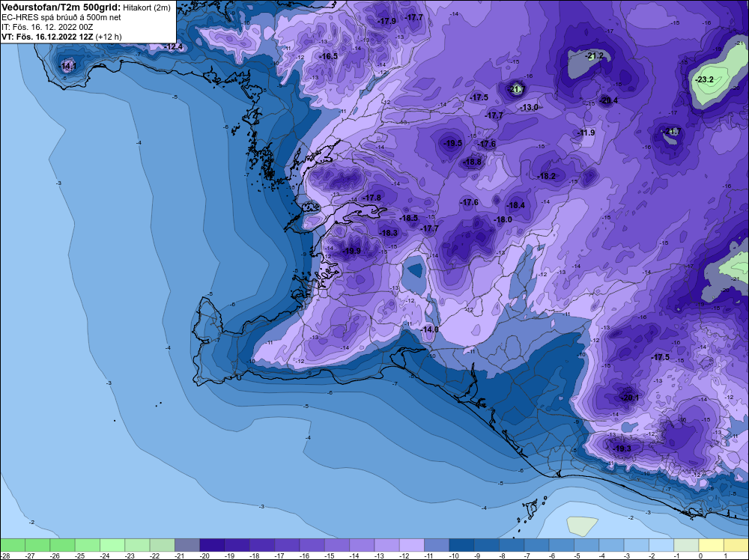This screenshot has height=560, width=749.
Task: Click the -14 legend swatch
Action: pos(362,545)
